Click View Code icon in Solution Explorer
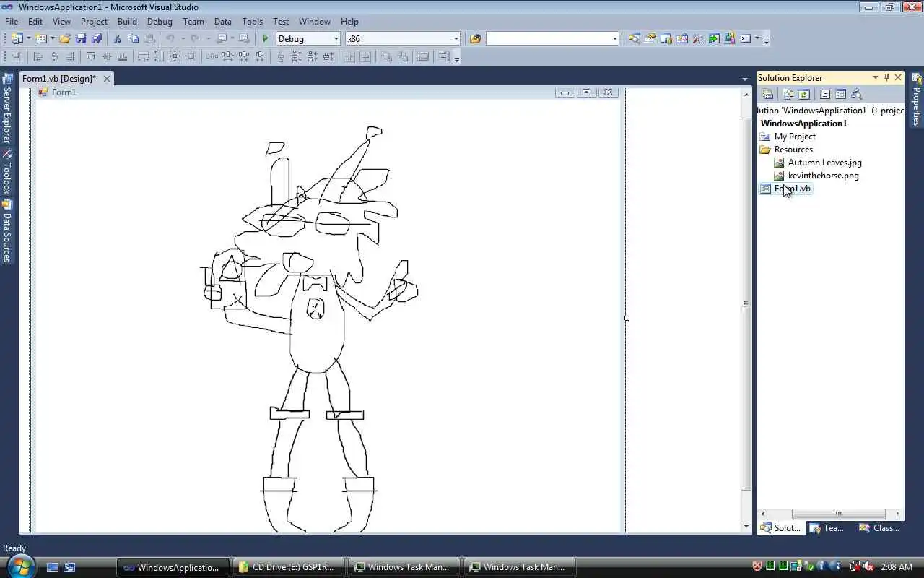 pyautogui.click(x=825, y=94)
